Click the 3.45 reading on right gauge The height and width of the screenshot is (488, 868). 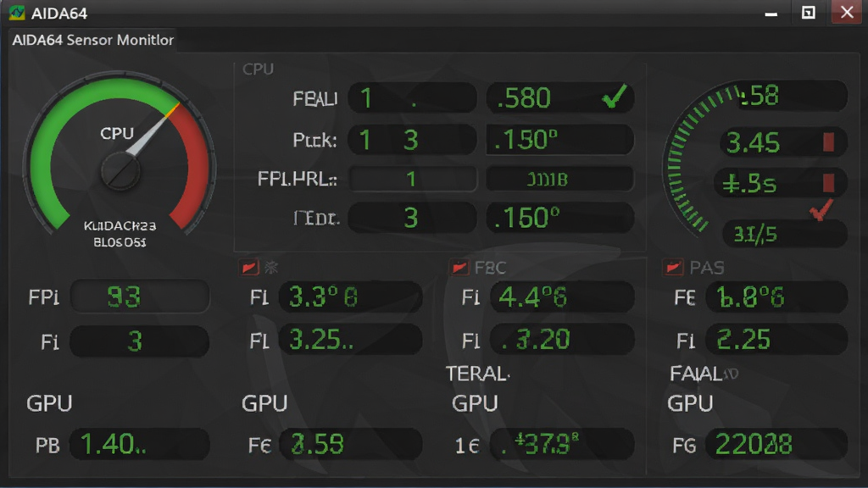(x=753, y=142)
